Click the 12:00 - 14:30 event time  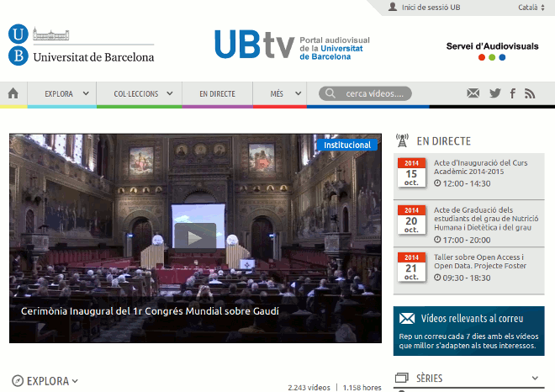[x=466, y=183]
